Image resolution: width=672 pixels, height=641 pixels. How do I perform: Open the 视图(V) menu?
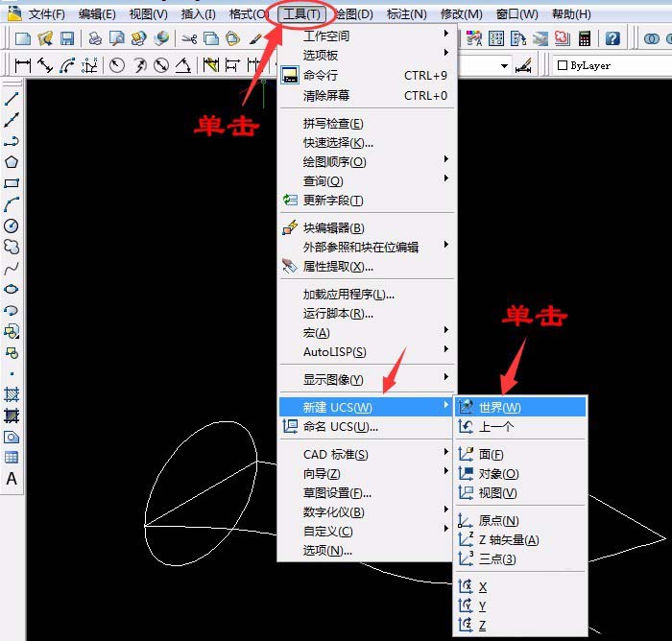(148, 14)
